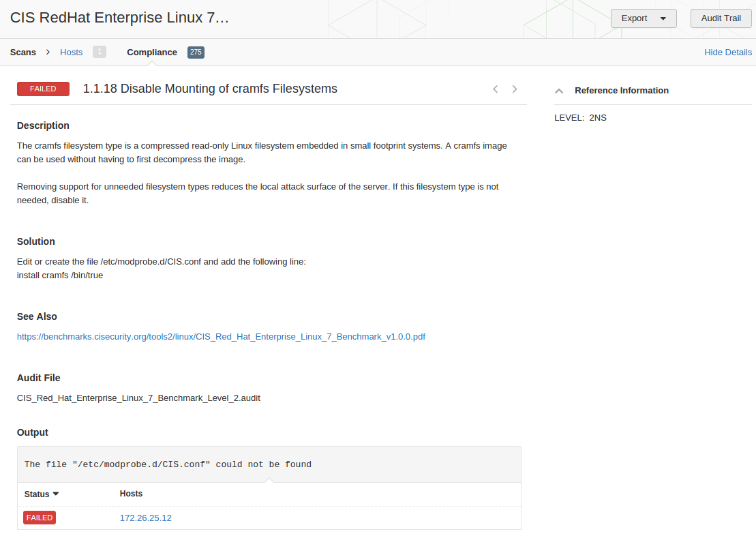The height and width of the screenshot is (536, 756).
Task: Select the Compliance tab
Action: pyautogui.click(x=152, y=52)
